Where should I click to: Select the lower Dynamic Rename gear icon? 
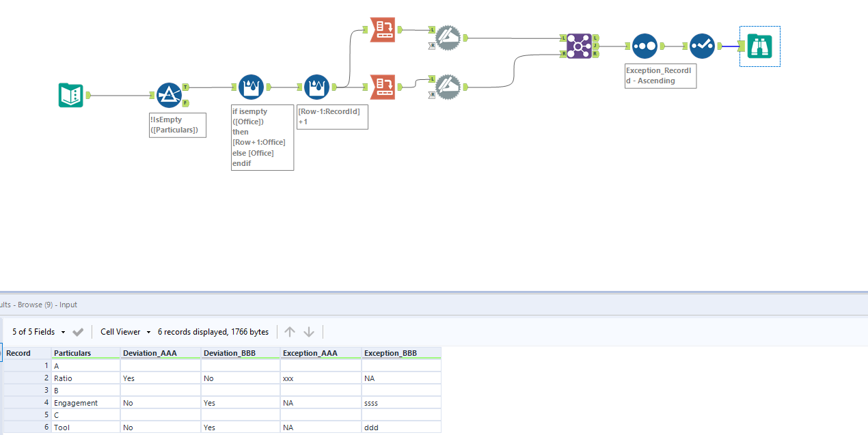pos(448,87)
